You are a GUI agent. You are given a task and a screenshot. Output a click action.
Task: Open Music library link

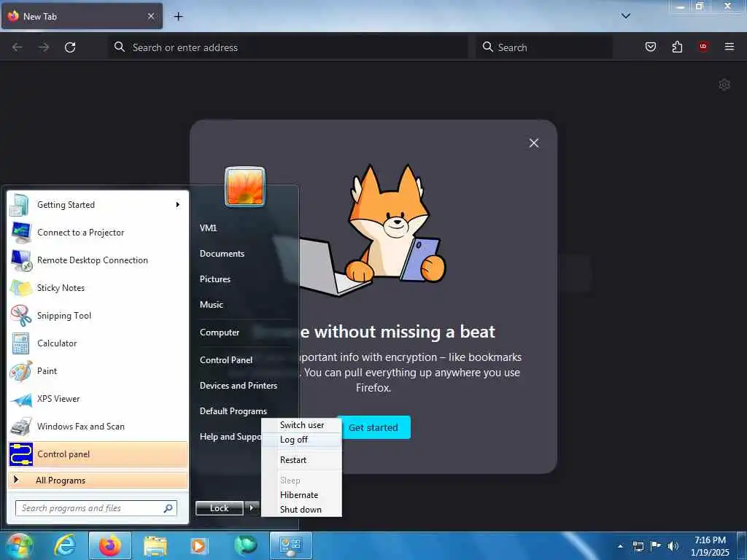pyautogui.click(x=211, y=305)
